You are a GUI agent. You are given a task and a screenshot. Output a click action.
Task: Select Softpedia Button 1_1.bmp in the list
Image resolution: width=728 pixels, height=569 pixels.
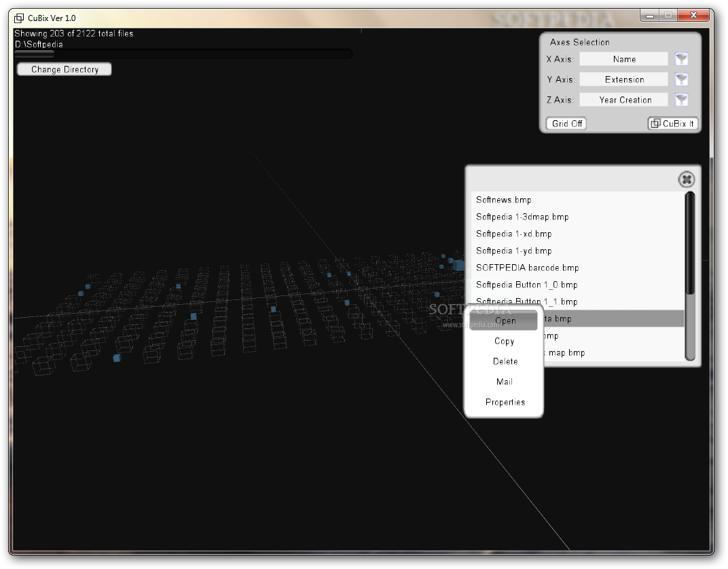pos(578,301)
